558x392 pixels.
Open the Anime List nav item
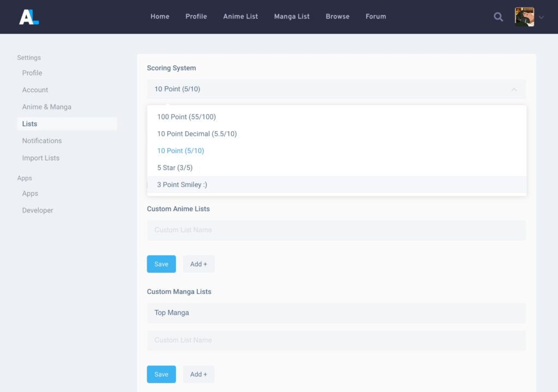click(240, 16)
